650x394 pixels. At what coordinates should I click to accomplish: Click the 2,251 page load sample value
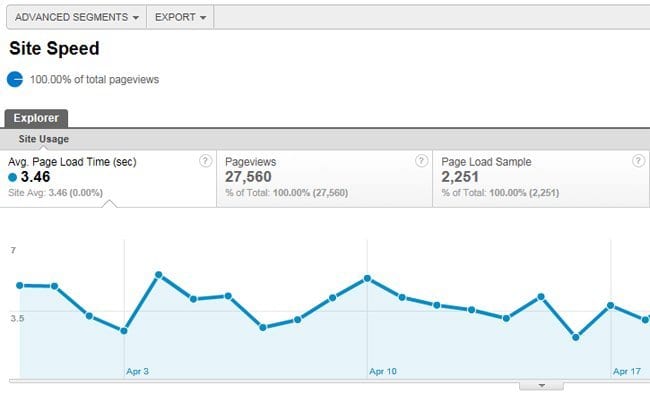point(460,177)
